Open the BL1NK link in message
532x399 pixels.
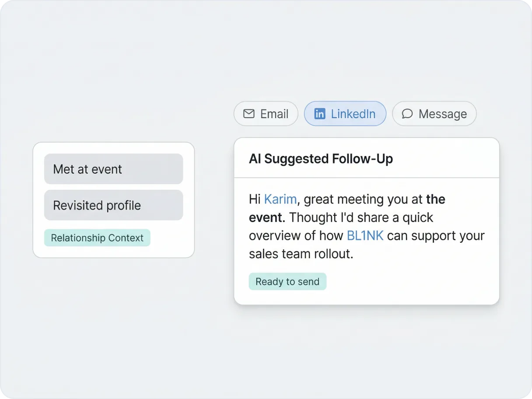click(x=365, y=236)
